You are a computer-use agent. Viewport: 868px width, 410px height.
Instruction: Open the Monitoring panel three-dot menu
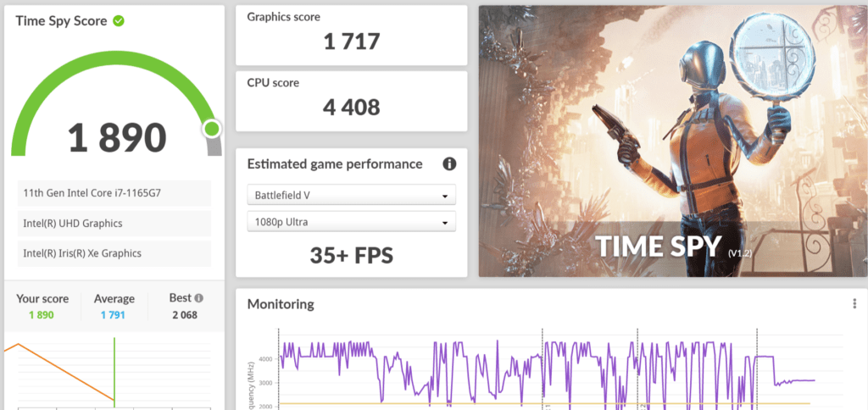coord(854,304)
